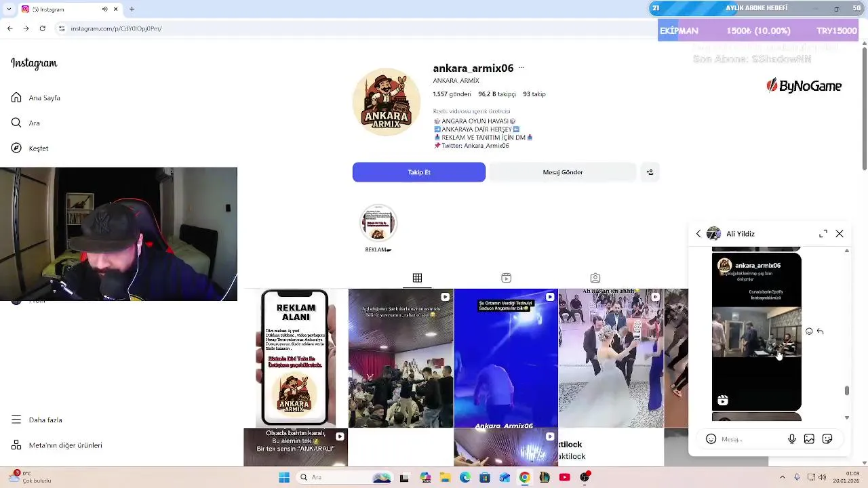Open Google Chrome from taskbar

click(x=525, y=477)
